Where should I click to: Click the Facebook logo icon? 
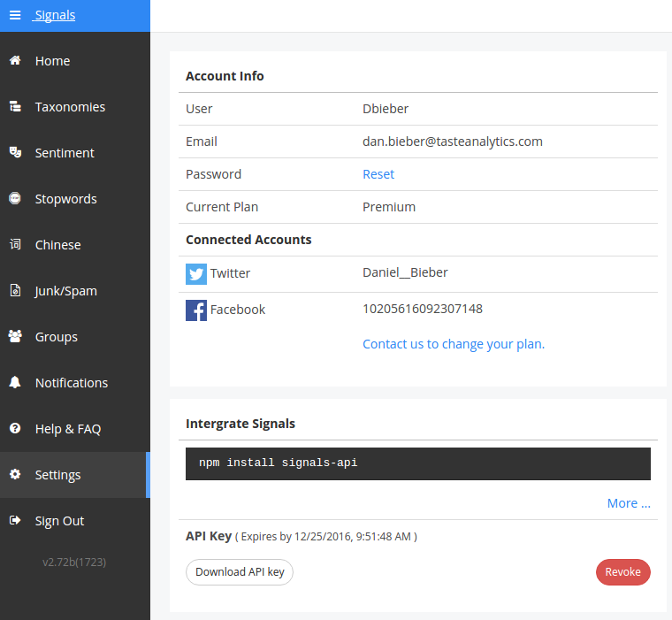tap(196, 310)
